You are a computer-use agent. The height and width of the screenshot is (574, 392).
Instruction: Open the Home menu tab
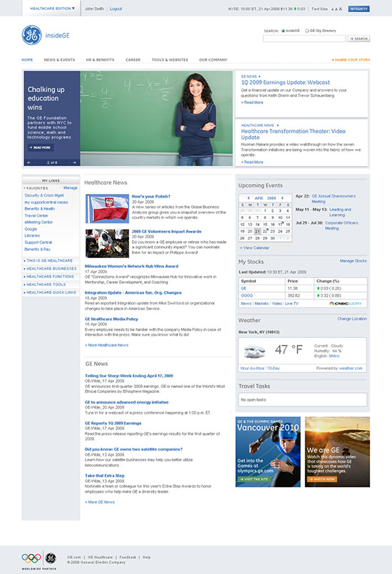tap(27, 60)
